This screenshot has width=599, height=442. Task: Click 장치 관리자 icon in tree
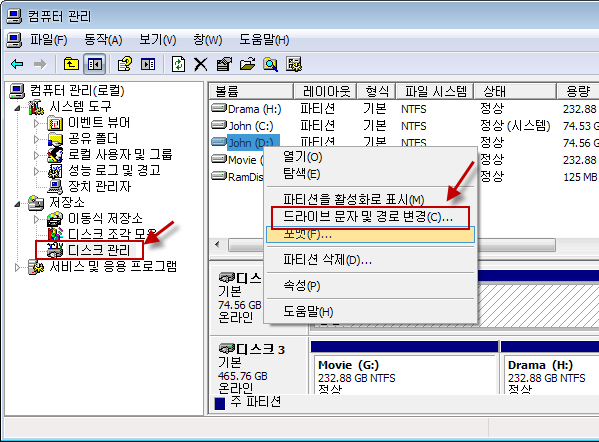pos(55,186)
